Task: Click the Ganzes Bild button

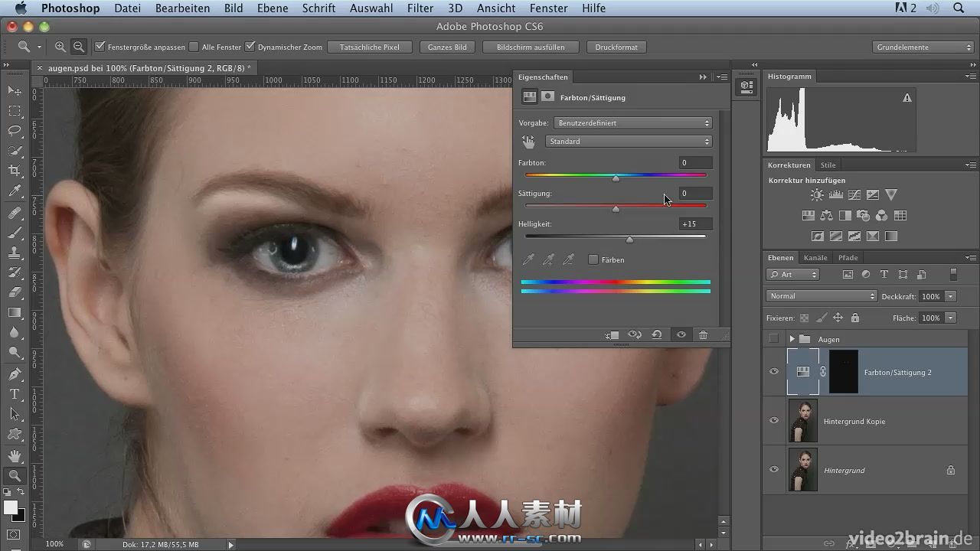Action: [x=447, y=47]
